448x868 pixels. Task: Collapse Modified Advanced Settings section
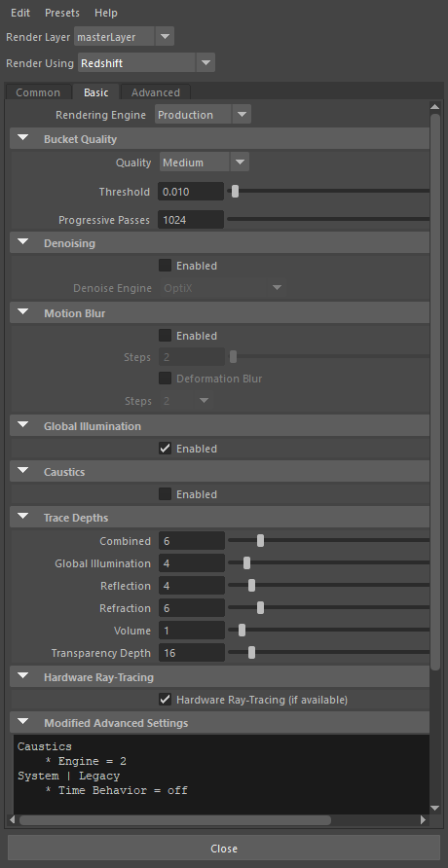click(22, 722)
